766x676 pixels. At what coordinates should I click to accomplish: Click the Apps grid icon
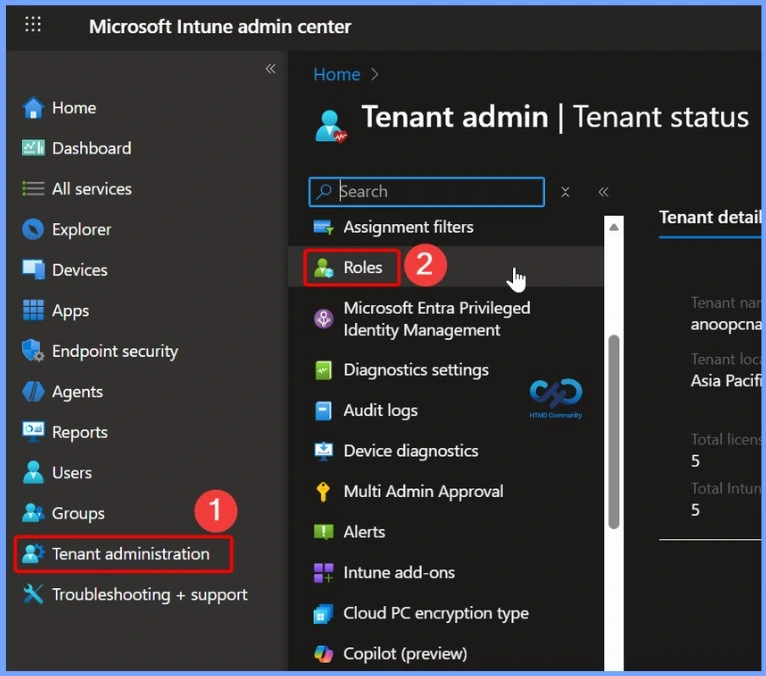(x=33, y=310)
